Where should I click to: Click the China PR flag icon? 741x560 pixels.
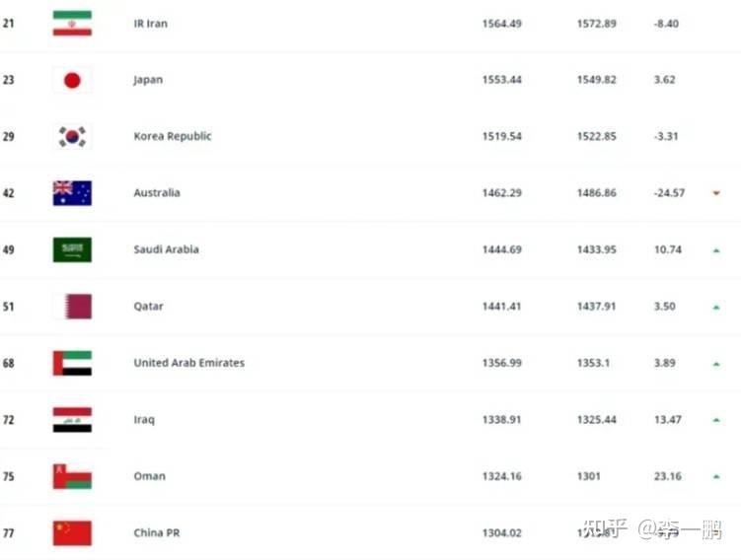coord(72,533)
